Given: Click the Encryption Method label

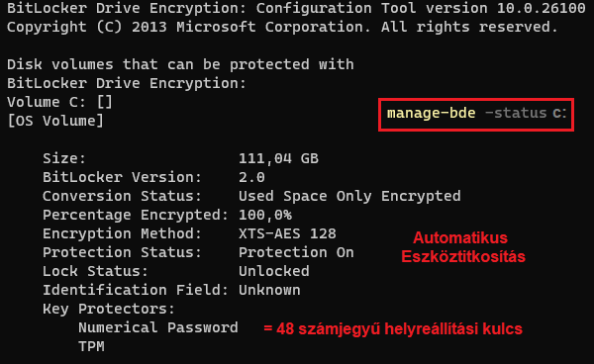Looking at the screenshot, I should (122, 233).
